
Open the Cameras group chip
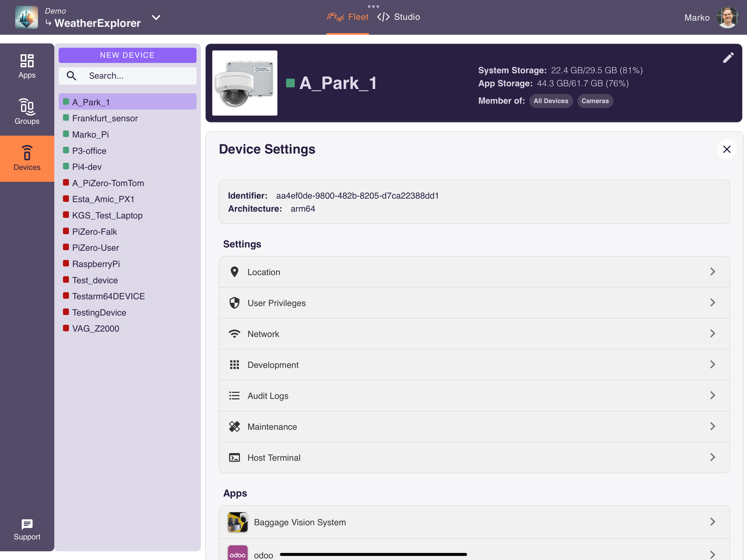click(x=595, y=101)
